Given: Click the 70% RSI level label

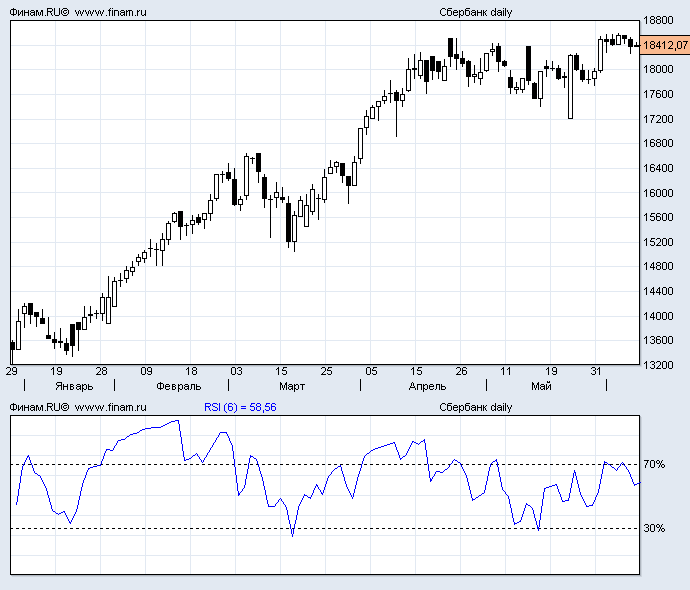Looking at the screenshot, I should coord(654,465).
